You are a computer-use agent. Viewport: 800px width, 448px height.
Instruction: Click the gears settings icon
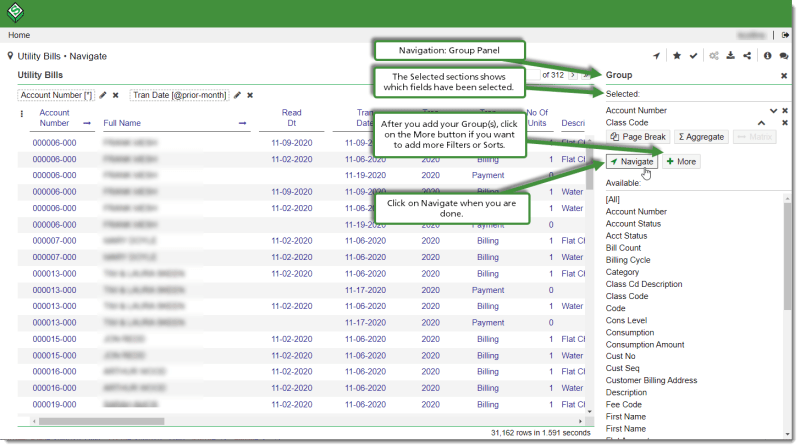point(714,56)
